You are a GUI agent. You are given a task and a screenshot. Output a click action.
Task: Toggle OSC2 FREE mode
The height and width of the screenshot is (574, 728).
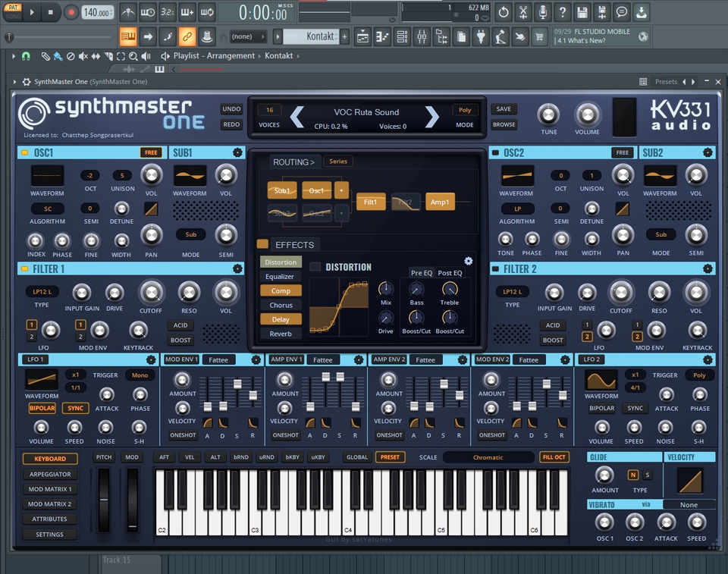click(x=622, y=152)
